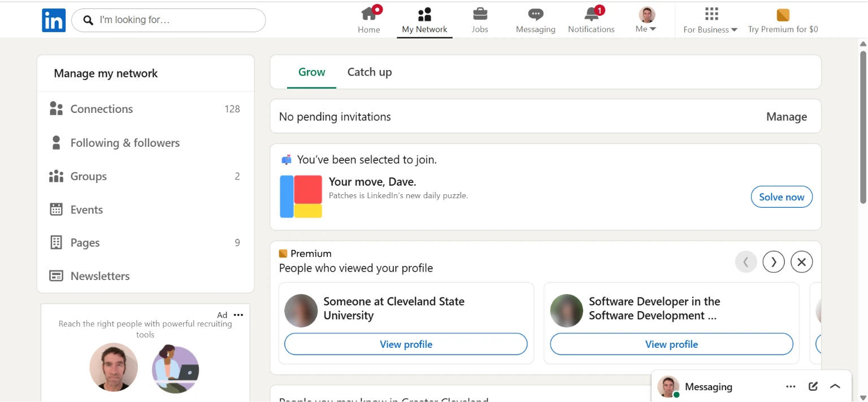Focus the "I'm looking for…" search field
The image size is (868, 402).
(168, 20)
